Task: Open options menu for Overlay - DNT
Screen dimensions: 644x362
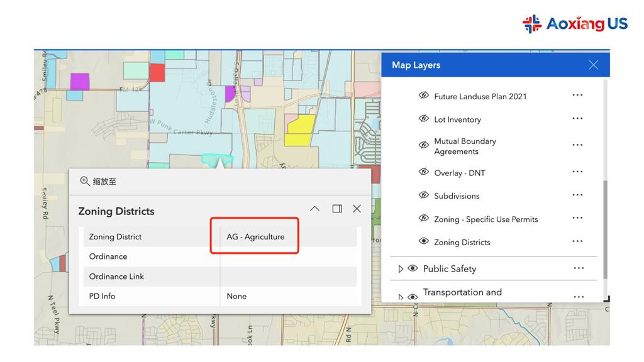Action: point(577,172)
